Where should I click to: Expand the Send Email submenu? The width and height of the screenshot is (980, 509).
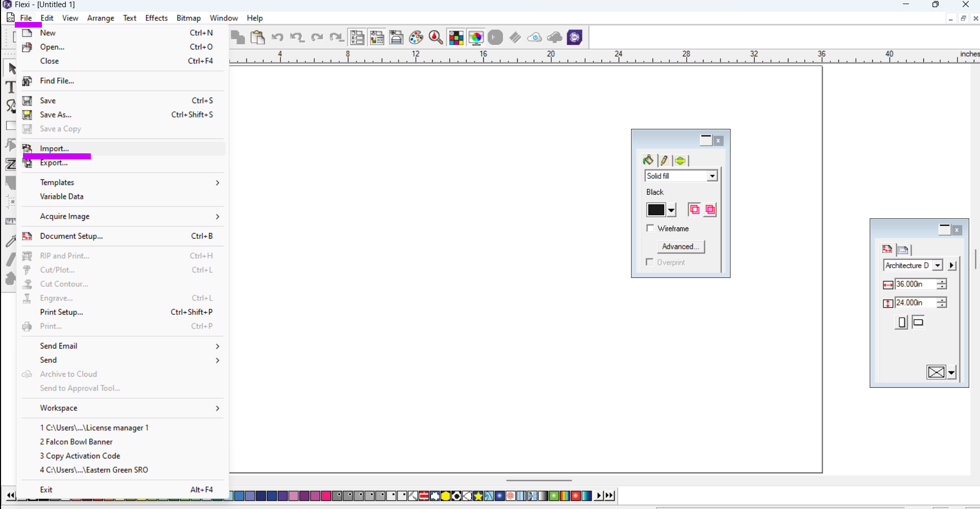(x=122, y=346)
